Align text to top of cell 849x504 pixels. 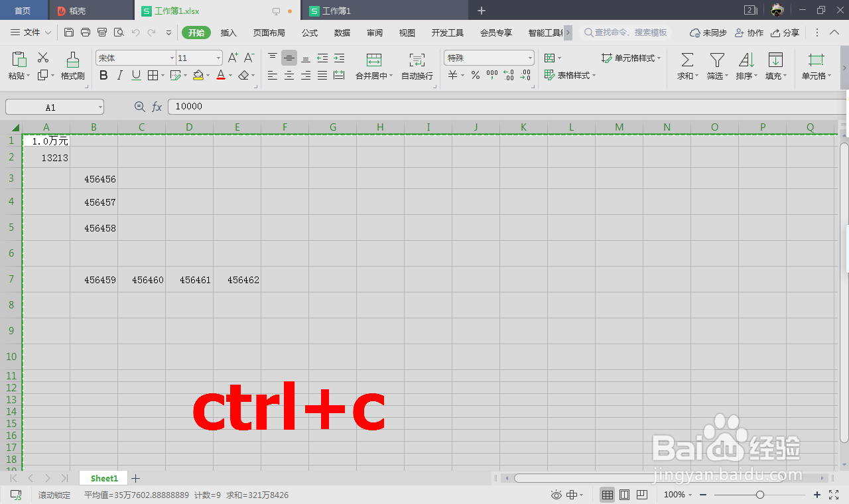coord(273,58)
